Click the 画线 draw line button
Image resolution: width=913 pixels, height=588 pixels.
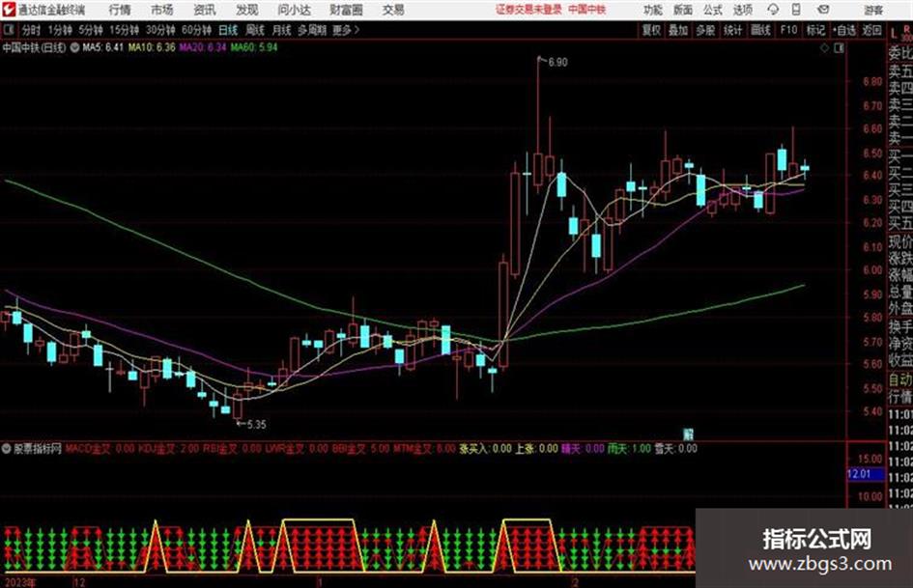pos(760,30)
